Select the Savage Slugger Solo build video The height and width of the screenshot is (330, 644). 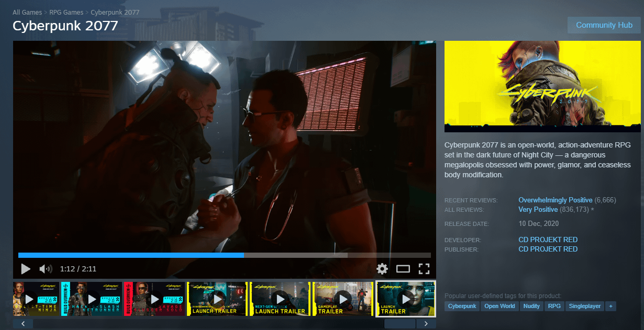tap(154, 299)
